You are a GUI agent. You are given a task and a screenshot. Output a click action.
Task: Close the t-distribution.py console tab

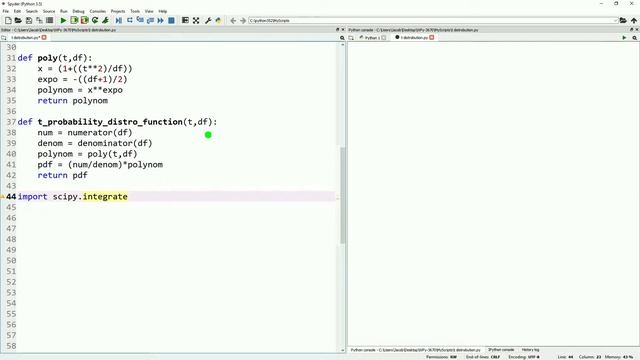point(432,38)
